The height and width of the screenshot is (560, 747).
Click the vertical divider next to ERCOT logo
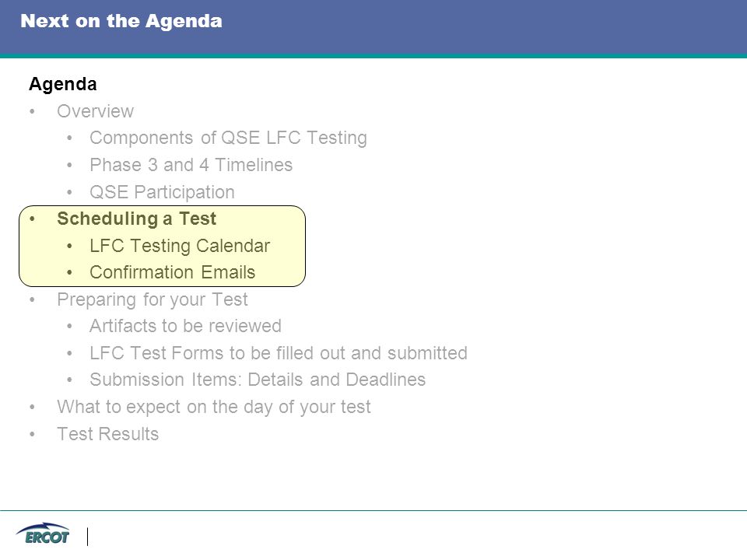coord(88,537)
